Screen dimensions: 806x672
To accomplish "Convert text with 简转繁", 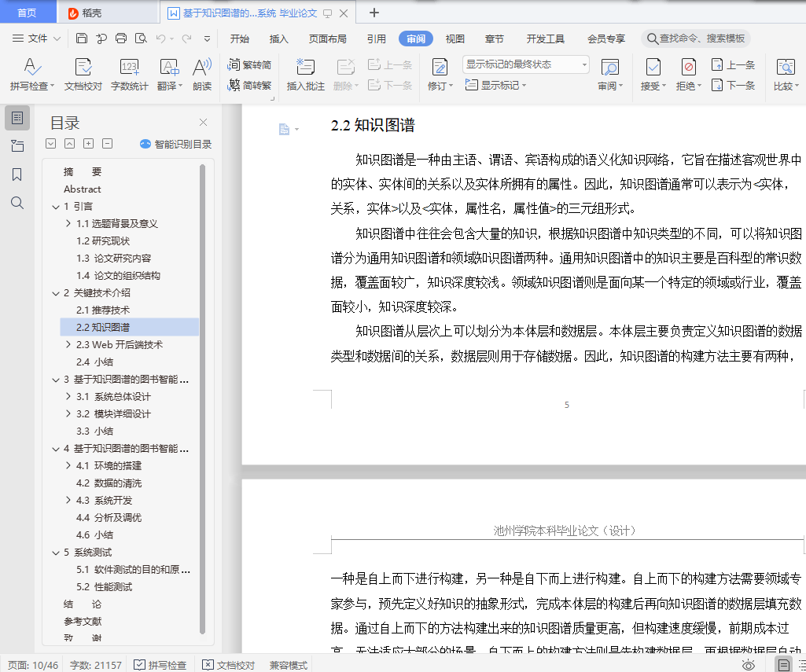I will point(249,86).
